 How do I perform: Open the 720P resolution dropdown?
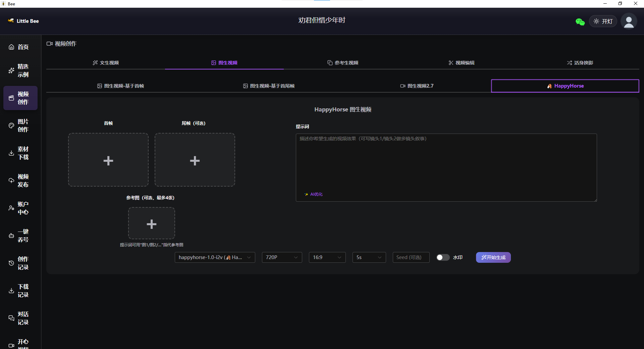(282, 257)
